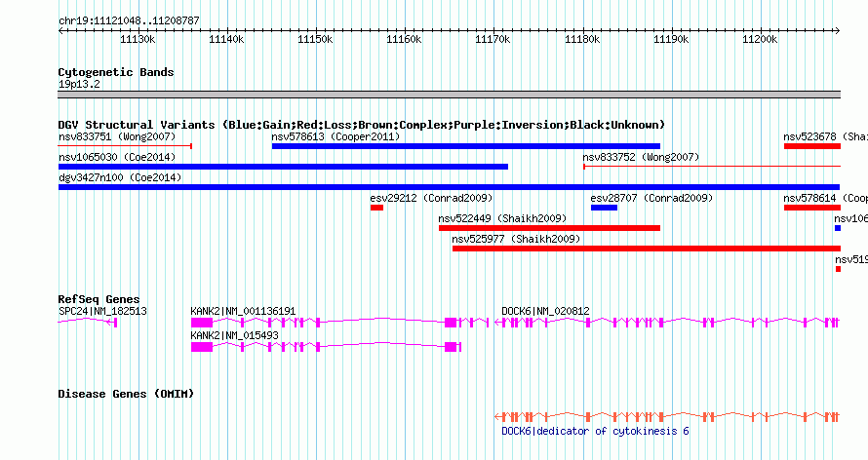Screen dimensions: 868x460
Task: Click the nsv833752 (Wong2007) thin red line
Action: 712,167
